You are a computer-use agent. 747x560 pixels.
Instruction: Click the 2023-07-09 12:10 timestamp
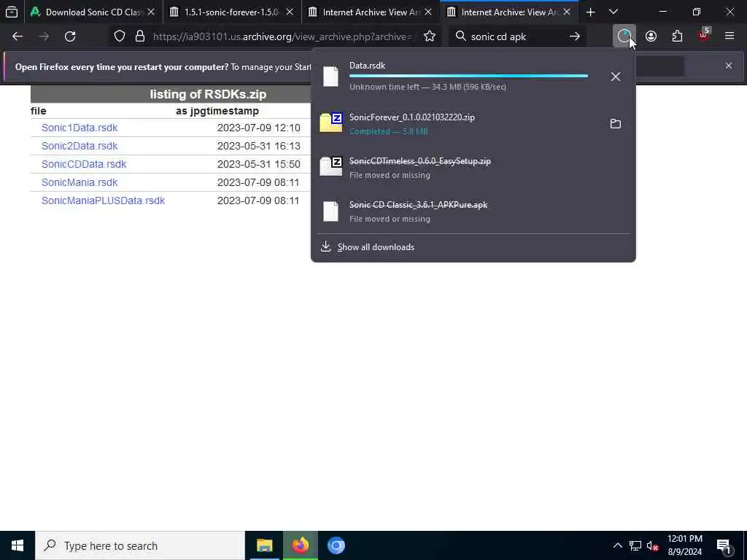pyautogui.click(x=259, y=128)
